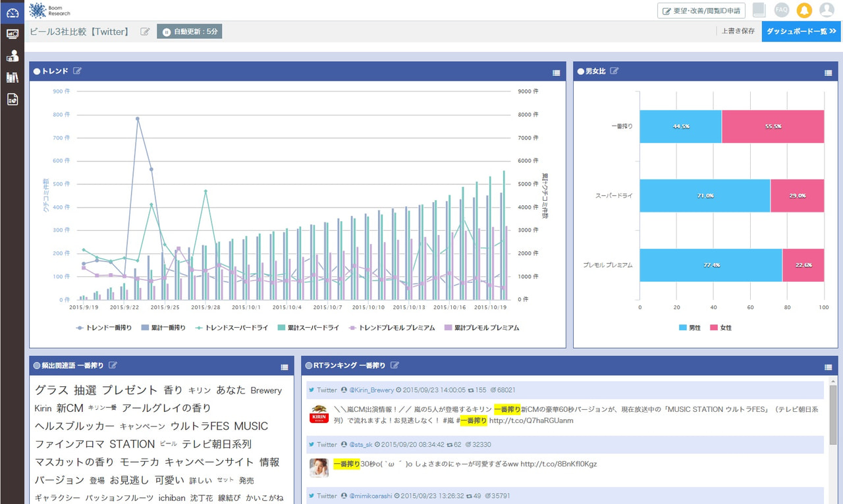Open the notification bell icon
Screen dimensions: 843x504
pyautogui.click(x=804, y=10)
